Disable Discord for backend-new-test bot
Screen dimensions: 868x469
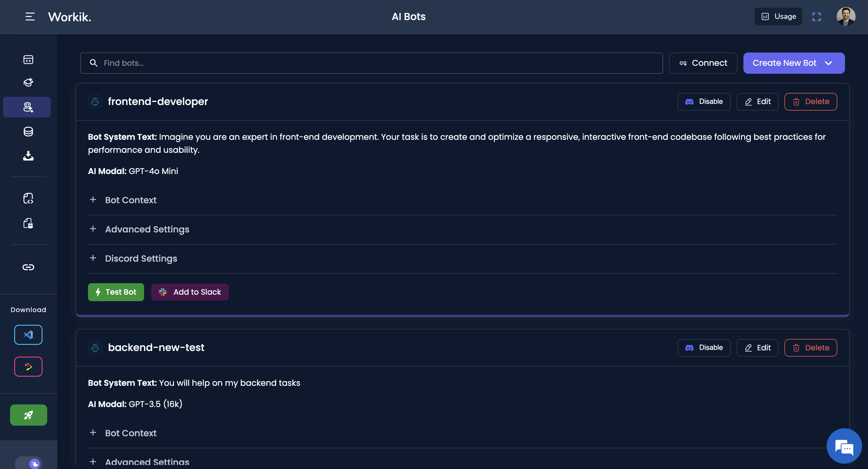704,348
